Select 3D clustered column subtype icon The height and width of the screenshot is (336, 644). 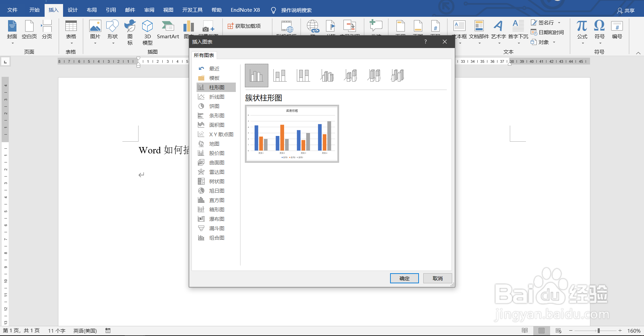(x=327, y=76)
